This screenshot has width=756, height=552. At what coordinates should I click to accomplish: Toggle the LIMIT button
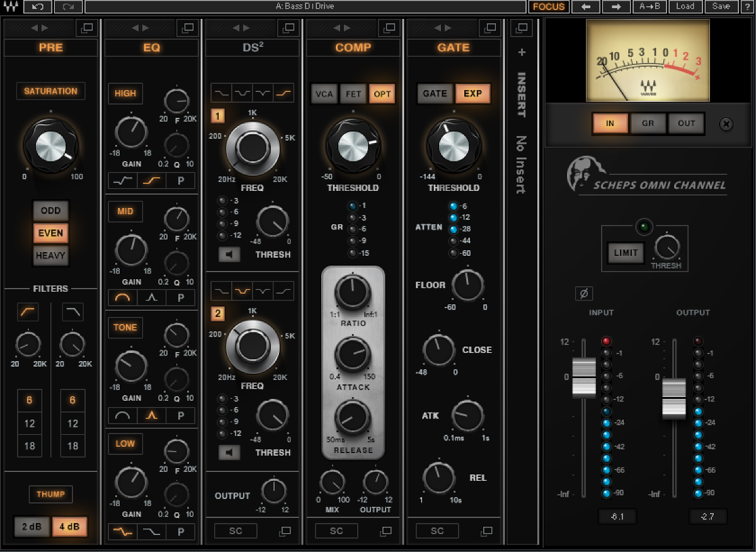[626, 253]
